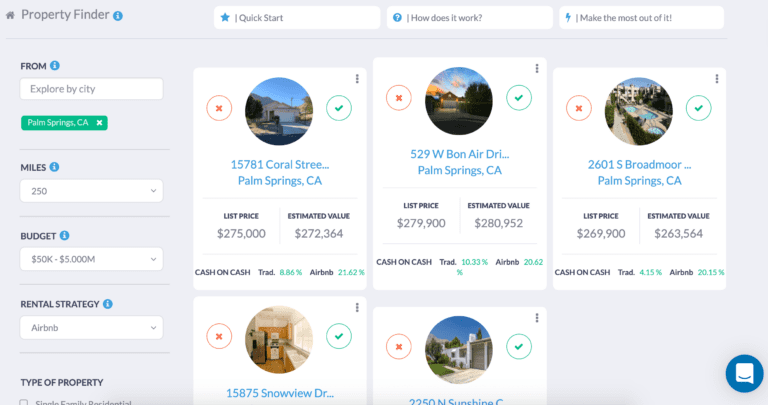Reject the 529 W Bon Air property
The height and width of the screenshot is (405, 768).
399,97
